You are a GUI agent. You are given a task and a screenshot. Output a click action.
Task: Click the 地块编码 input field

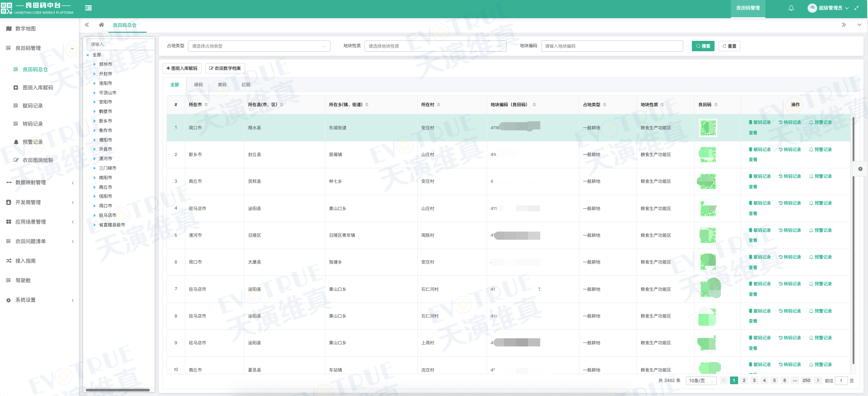point(612,46)
